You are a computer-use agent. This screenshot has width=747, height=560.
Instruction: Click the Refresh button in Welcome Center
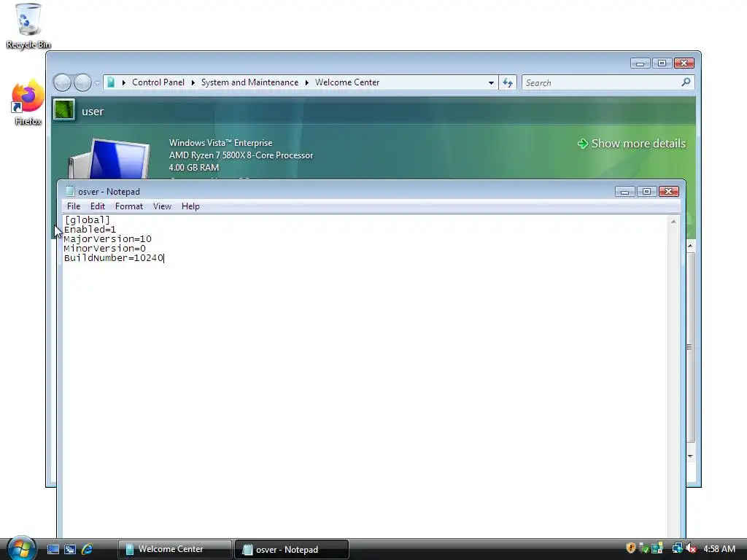[508, 83]
